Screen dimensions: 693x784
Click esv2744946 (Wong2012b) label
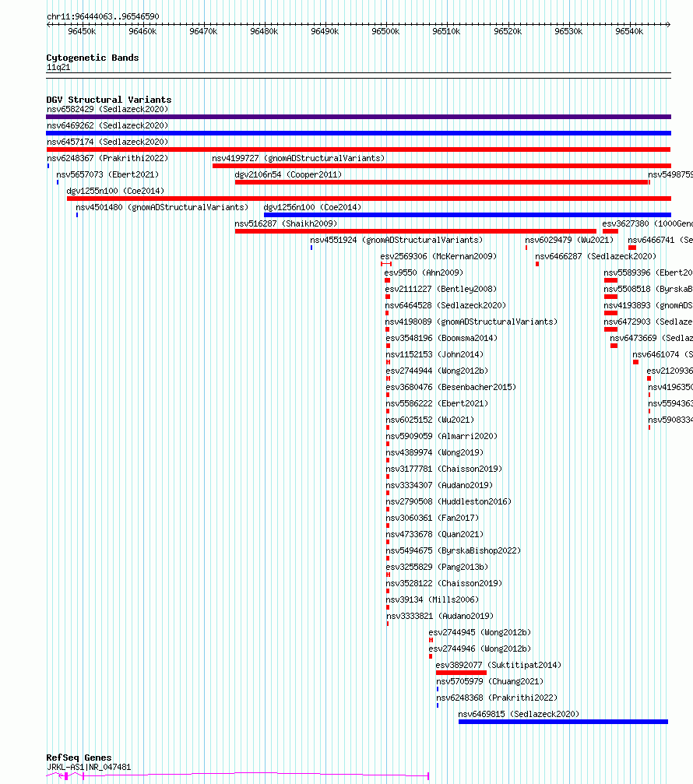[480, 649]
